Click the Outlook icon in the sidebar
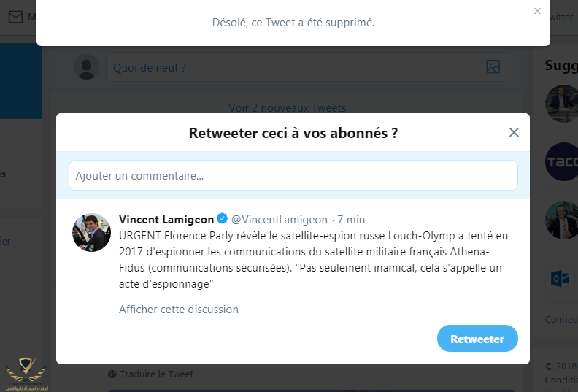The height and width of the screenshot is (392, 578). click(561, 279)
